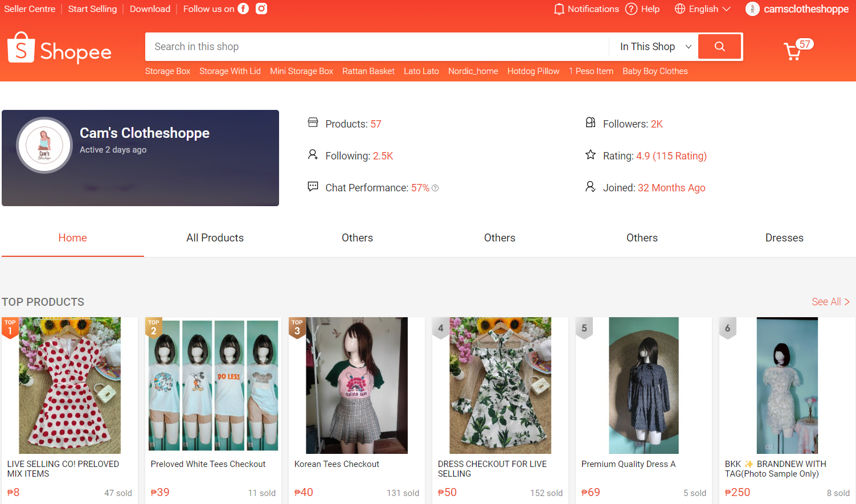Click the orange search magnifier button
Image resolution: width=856 pixels, height=504 pixels.
pyautogui.click(x=720, y=47)
